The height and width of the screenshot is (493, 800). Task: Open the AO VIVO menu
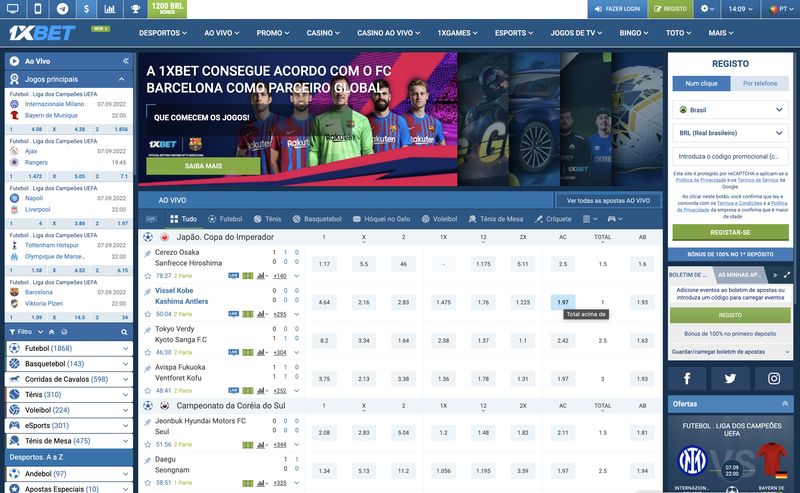221,33
